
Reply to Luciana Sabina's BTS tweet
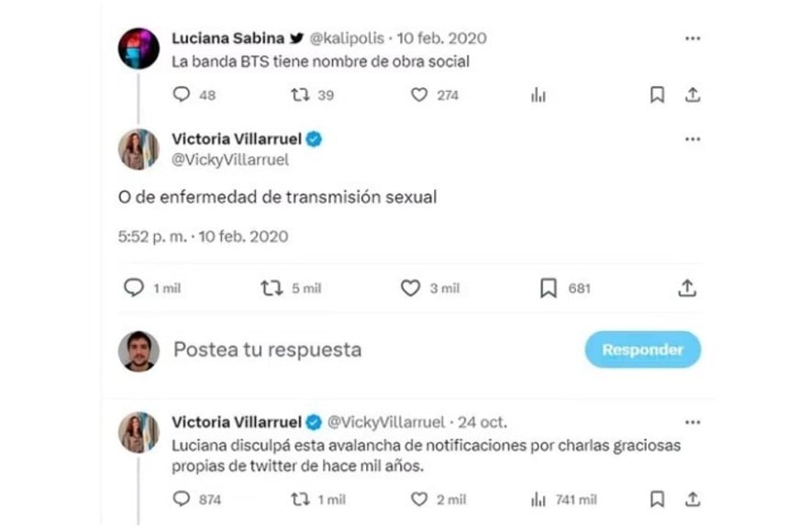(182, 94)
